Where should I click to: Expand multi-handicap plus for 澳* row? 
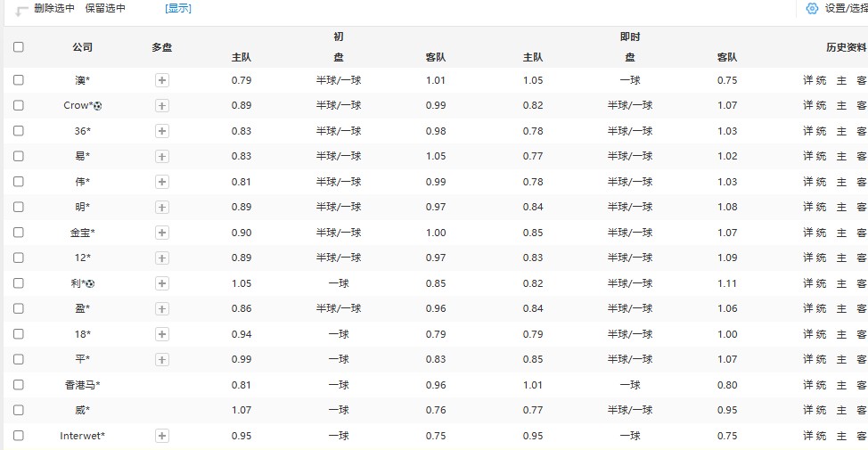coord(162,80)
